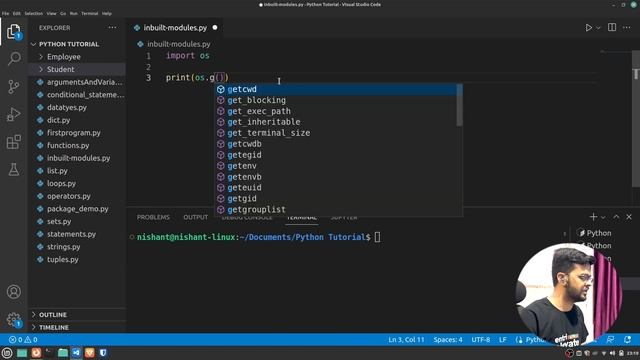The image size is (640, 360).
Task: Close the terminal panel
Action: (x=629, y=217)
